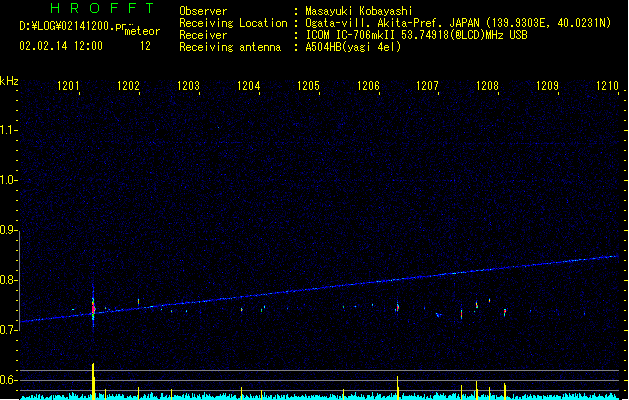Select the Receiving Location label
This screenshot has width=629, height=400.
[233, 23]
